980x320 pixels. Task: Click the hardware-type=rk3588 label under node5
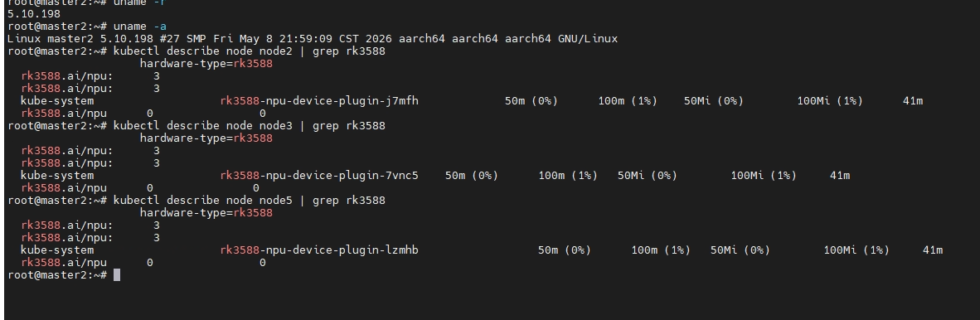[x=206, y=212]
